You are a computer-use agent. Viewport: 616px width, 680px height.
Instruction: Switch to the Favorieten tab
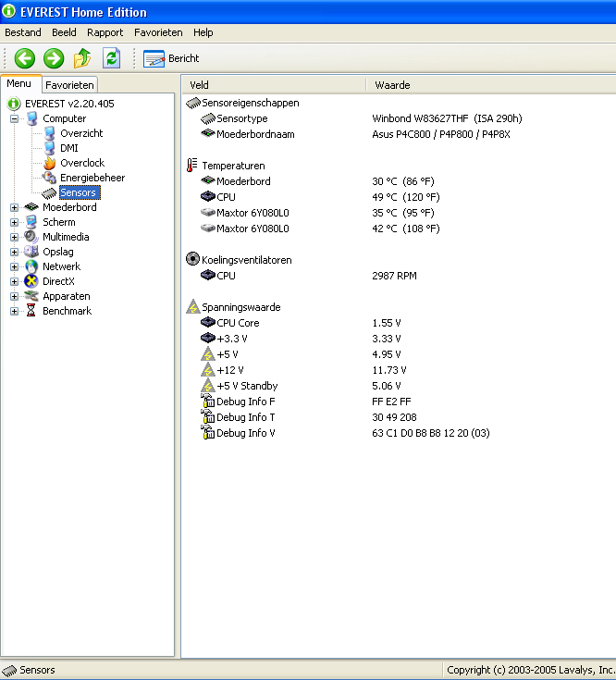tap(69, 85)
